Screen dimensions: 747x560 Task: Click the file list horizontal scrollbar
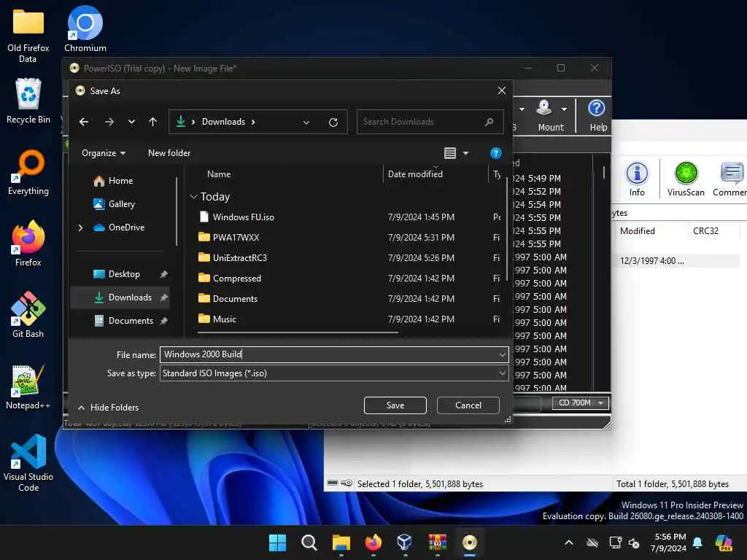298,332
